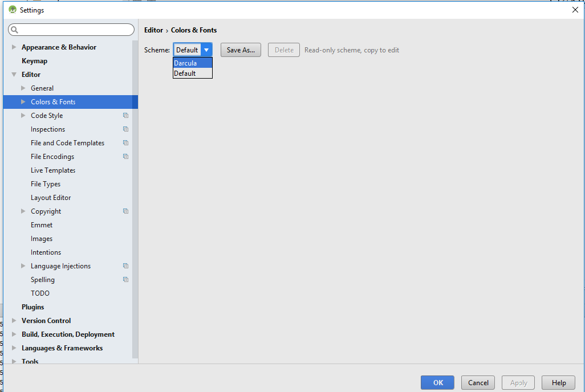Open Spelling settings
This screenshot has height=392, width=585.
[43, 280]
